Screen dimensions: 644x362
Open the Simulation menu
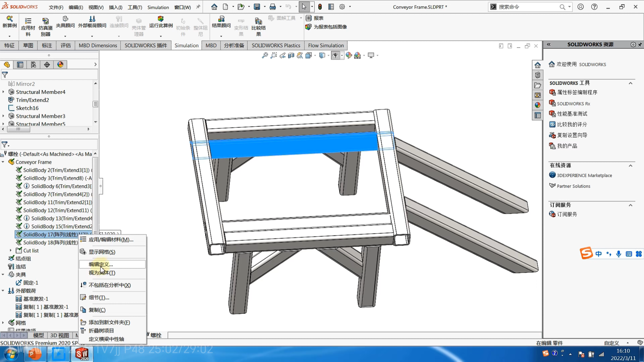click(158, 7)
